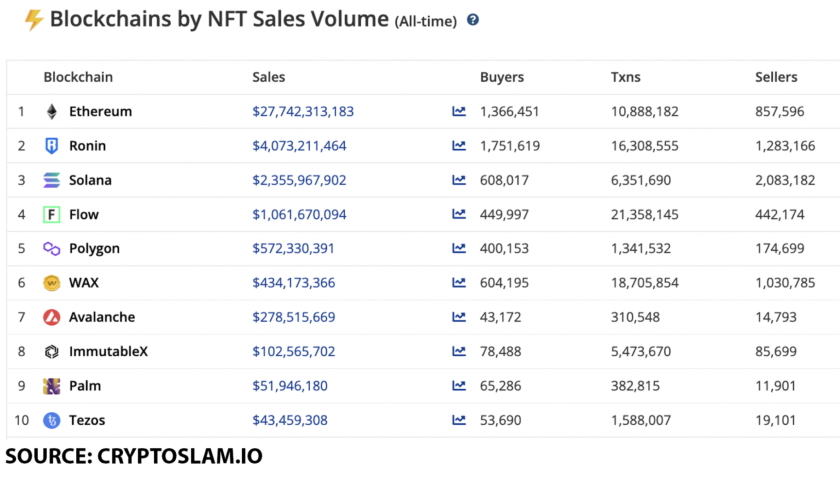Viewport: 840px width, 480px height.
Task: Click Palm sellers value 11,901
Action: point(776,386)
